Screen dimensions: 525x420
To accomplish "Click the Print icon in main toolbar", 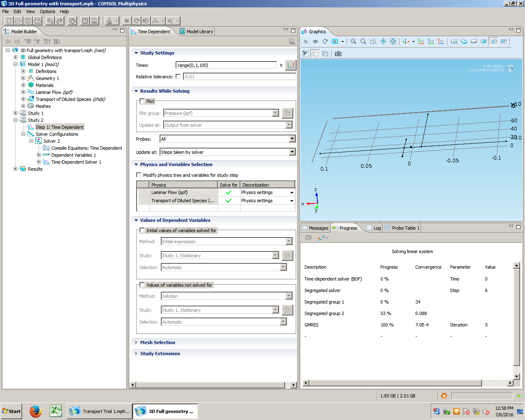I will pyautogui.click(x=37, y=21).
